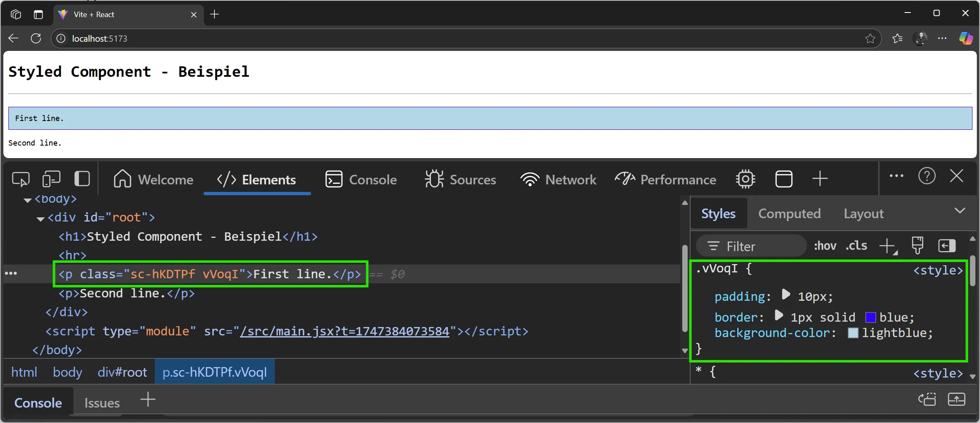Open element actions ellipsis menu

(11, 274)
